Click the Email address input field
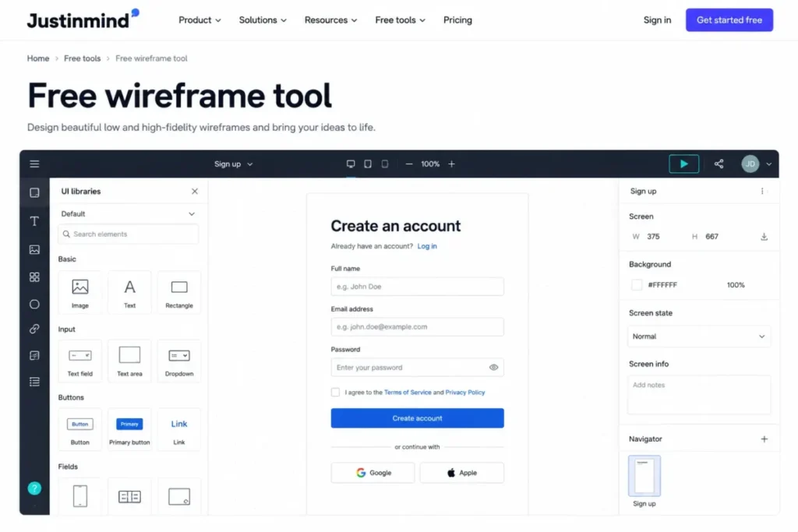Image resolution: width=798 pixels, height=532 pixels. 418,327
